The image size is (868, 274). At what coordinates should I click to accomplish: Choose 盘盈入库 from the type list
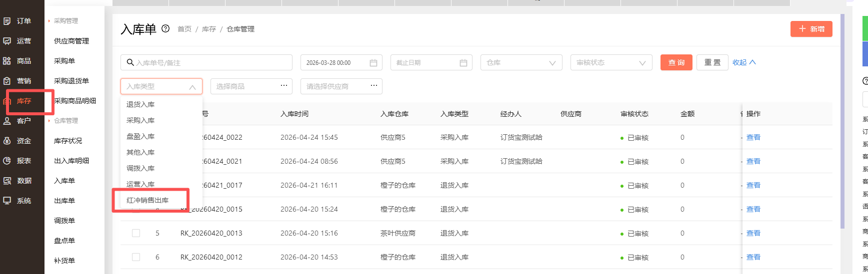pyautogui.click(x=161, y=136)
